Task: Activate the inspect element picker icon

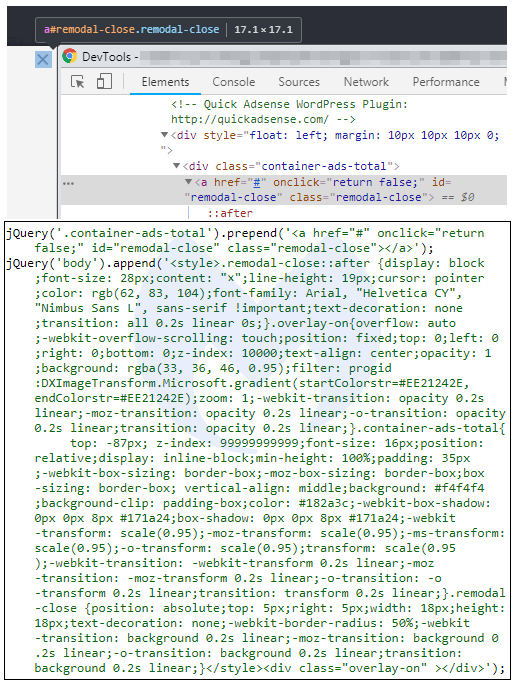Action: (78, 82)
